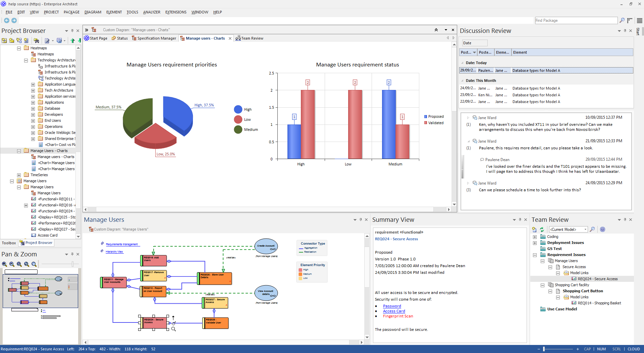
Task: Follow the Password link in Summary View
Action: coord(392,306)
